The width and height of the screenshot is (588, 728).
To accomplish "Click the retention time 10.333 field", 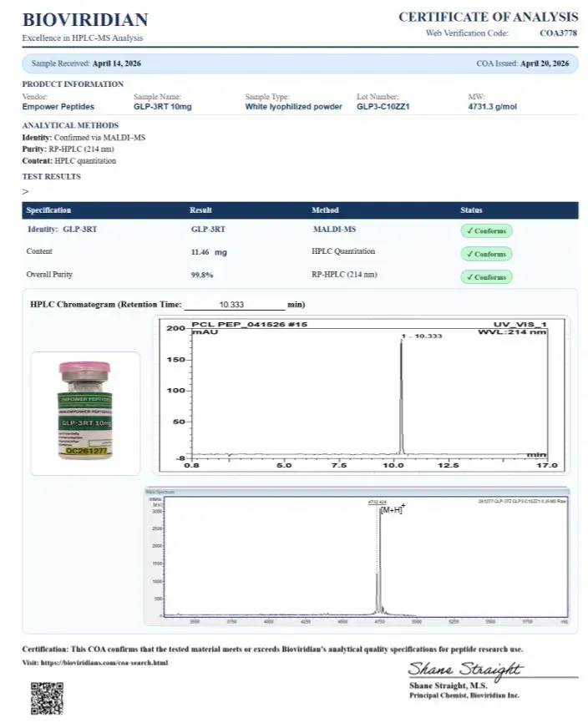I will pyautogui.click(x=234, y=305).
